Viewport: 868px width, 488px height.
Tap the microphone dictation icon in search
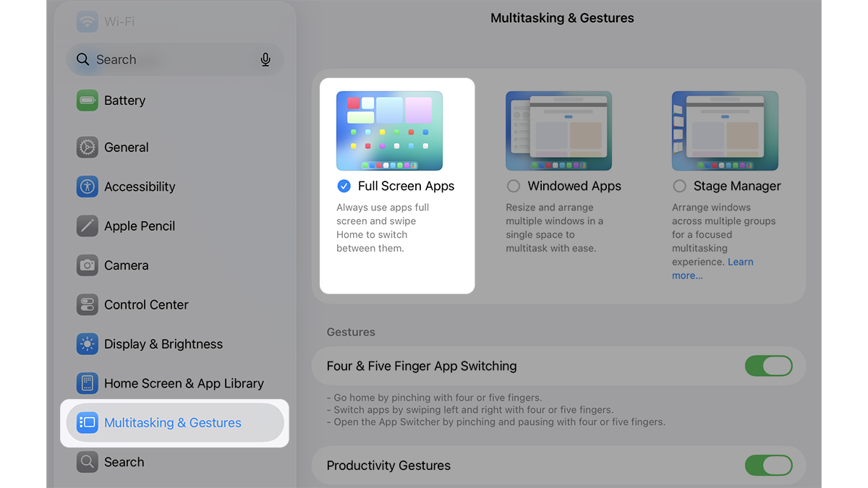click(265, 60)
